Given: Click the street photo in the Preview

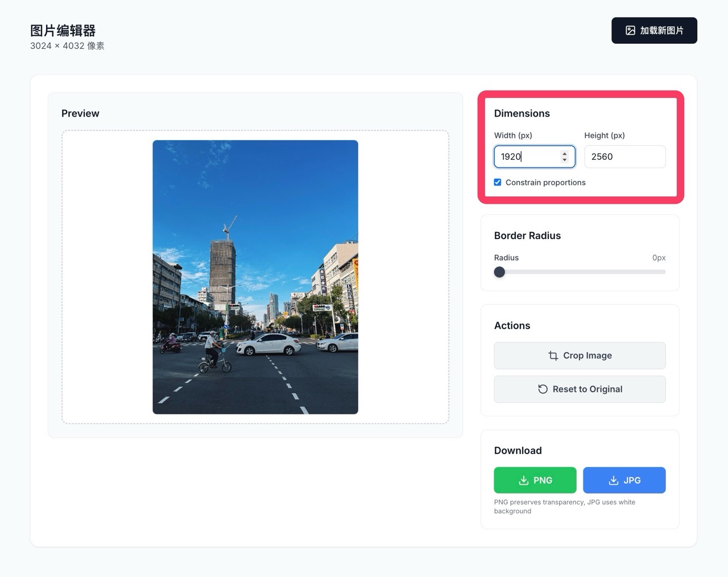Looking at the screenshot, I should point(255,277).
